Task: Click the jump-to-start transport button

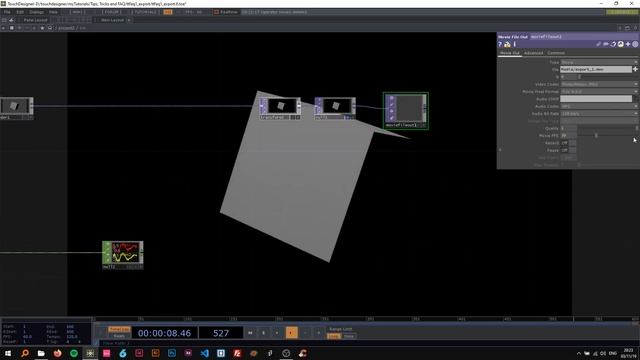Action: [x=250, y=333]
